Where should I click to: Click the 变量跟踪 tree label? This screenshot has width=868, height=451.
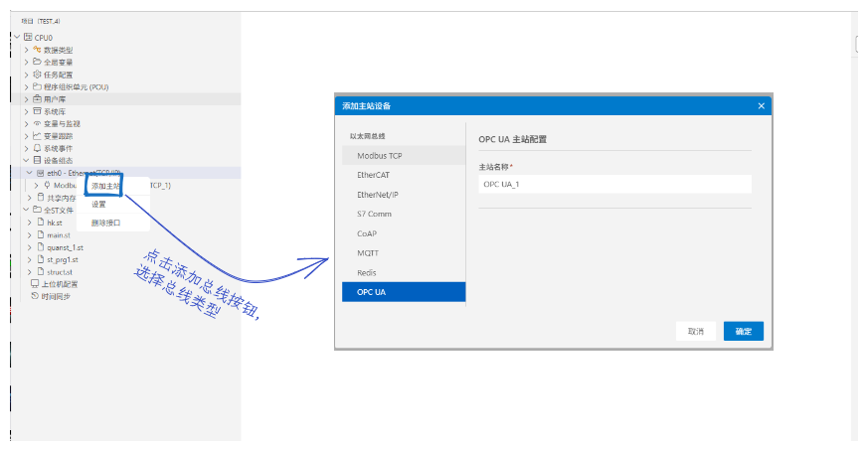(x=58, y=136)
